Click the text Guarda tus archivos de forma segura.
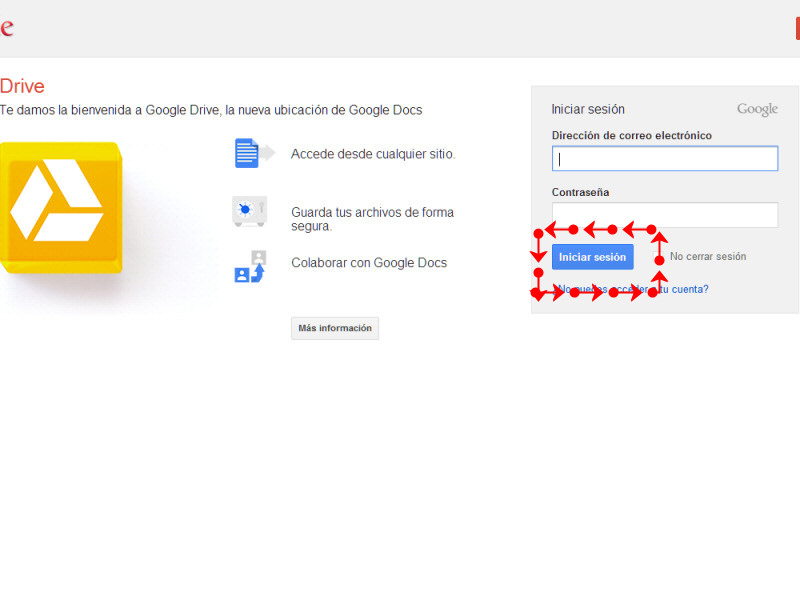Screen dimensions: 800x600 coord(372,219)
